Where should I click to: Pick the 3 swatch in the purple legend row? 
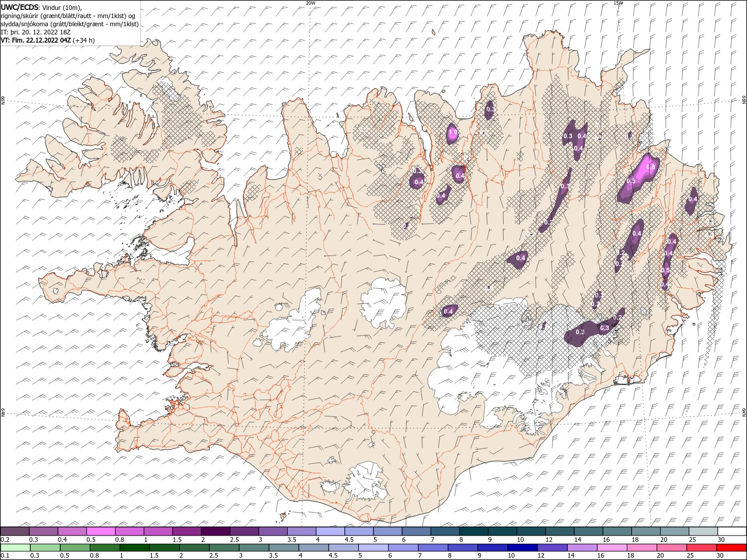273,531
